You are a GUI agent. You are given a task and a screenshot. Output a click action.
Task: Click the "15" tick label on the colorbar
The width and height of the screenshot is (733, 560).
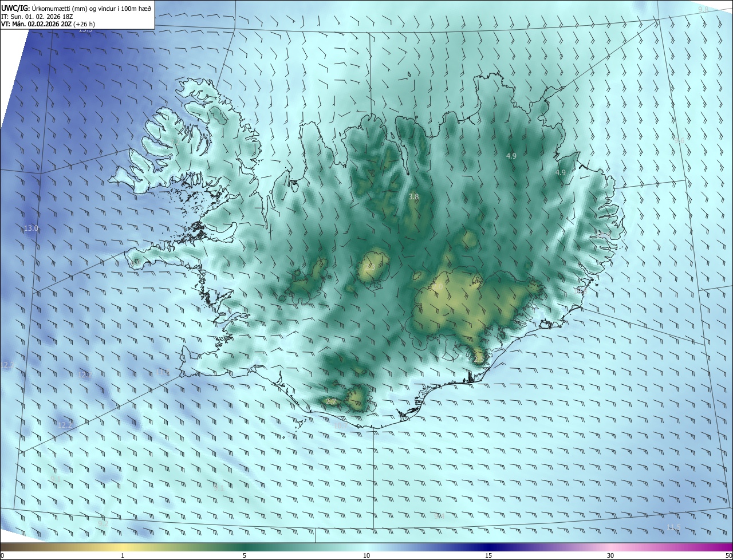[x=488, y=555]
